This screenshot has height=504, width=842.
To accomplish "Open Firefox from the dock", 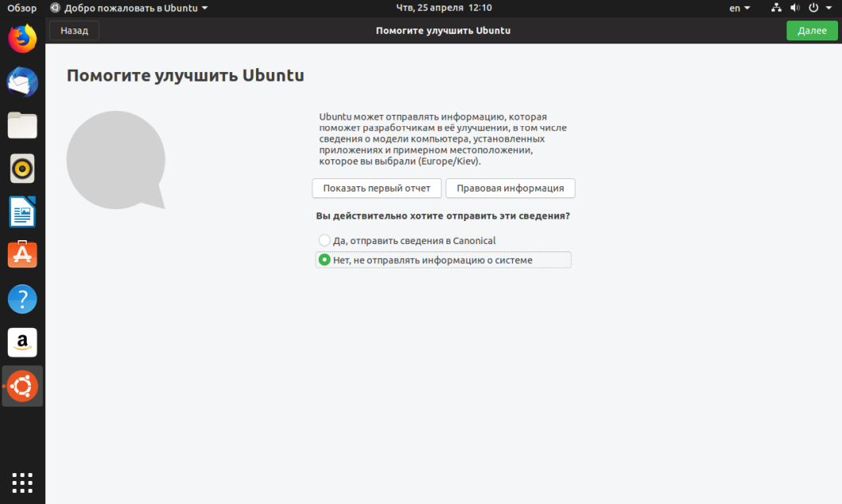I will 22,39.
